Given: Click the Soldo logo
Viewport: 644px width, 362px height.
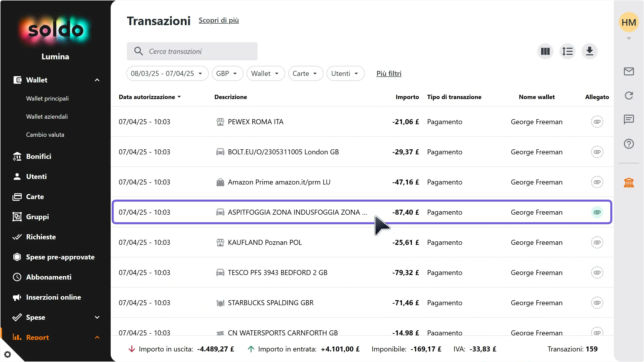Looking at the screenshot, I should [x=55, y=30].
